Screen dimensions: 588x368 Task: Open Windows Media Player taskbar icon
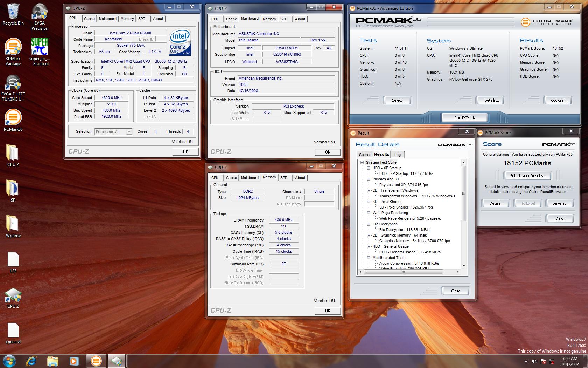[x=74, y=361]
